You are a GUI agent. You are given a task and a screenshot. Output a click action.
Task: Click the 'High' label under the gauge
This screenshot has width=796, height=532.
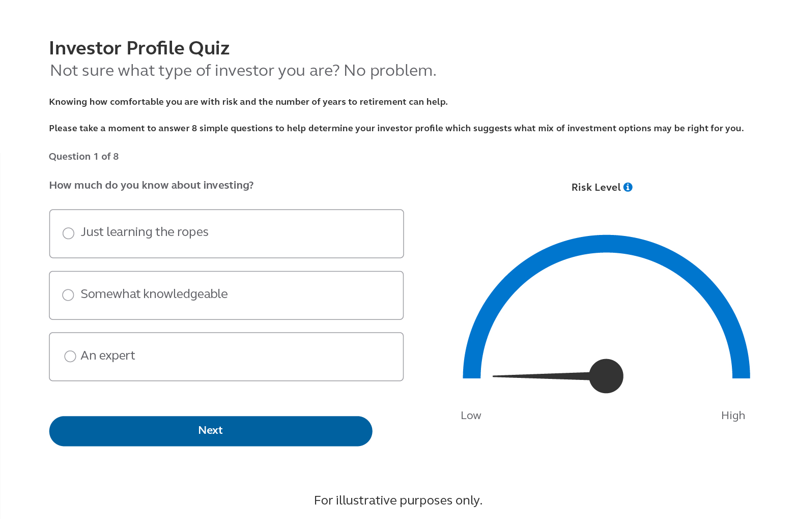tap(733, 415)
